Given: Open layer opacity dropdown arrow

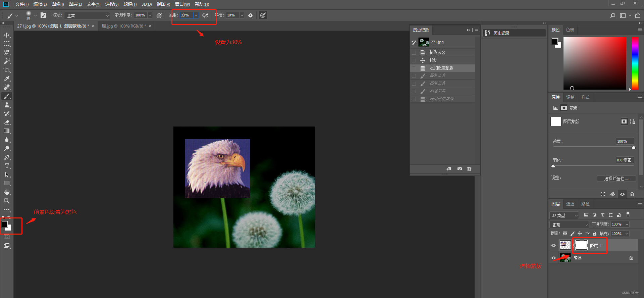Looking at the screenshot, I should click(627, 225).
